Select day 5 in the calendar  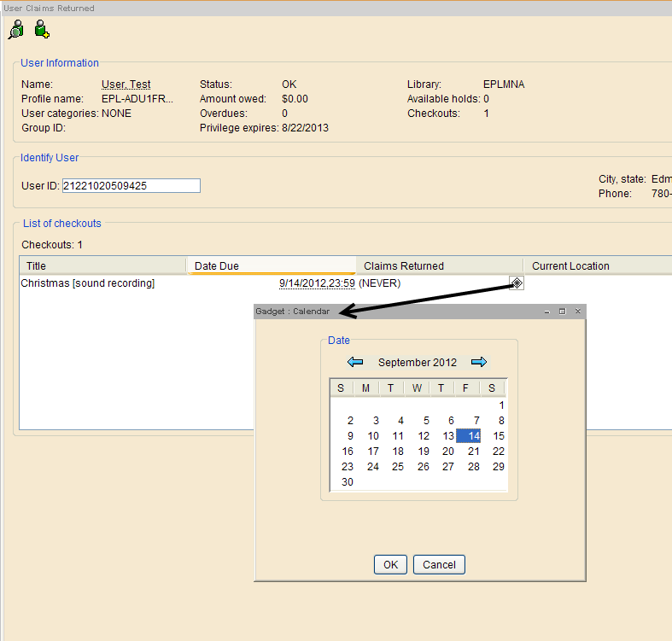coord(418,420)
